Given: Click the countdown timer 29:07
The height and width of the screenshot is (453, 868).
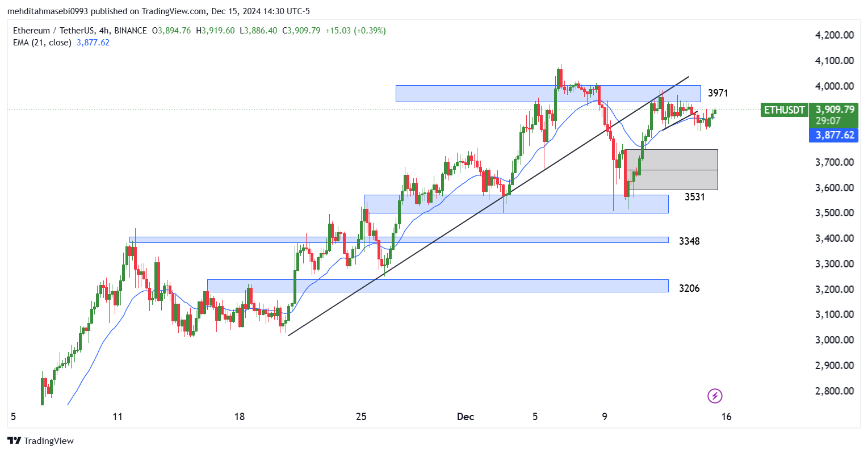Looking at the screenshot, I should (828, 121).
